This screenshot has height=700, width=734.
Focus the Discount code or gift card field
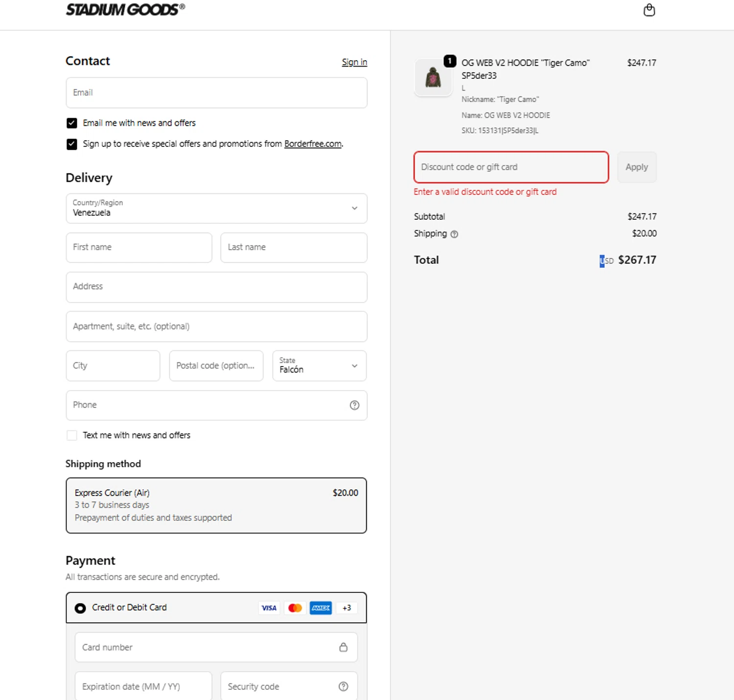click(511, 167)
